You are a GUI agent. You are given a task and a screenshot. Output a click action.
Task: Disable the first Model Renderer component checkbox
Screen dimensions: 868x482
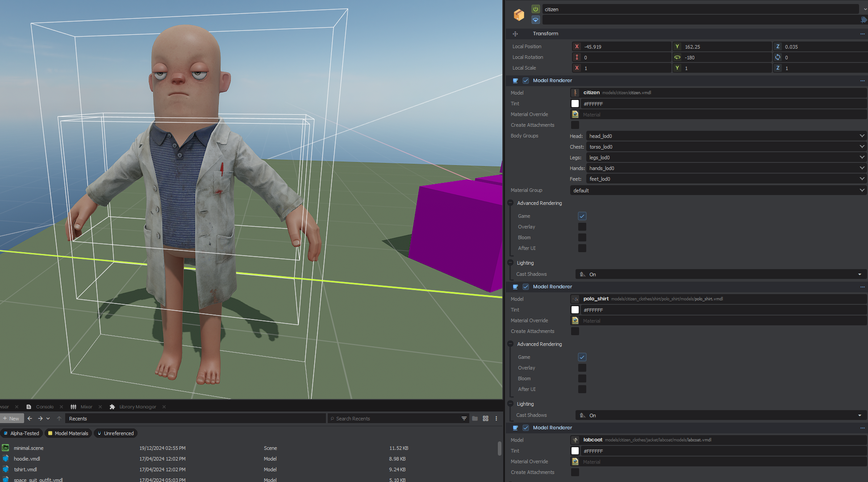click(526, 81)
